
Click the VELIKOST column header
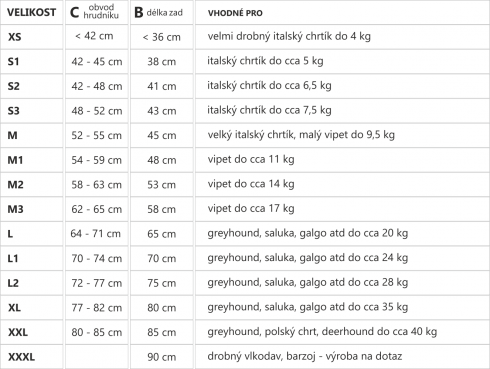pyautogui.click(x=32, y=13)
